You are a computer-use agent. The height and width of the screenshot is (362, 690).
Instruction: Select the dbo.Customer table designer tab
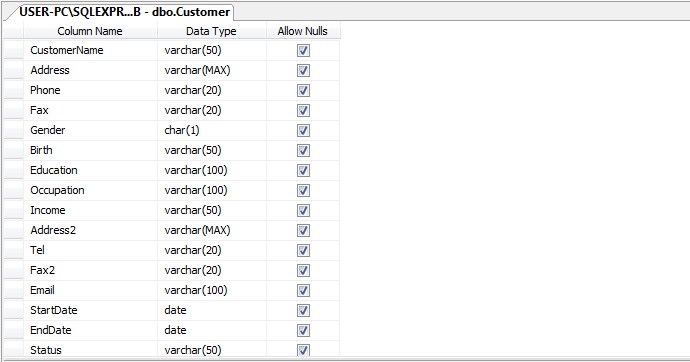coord(122,12)
